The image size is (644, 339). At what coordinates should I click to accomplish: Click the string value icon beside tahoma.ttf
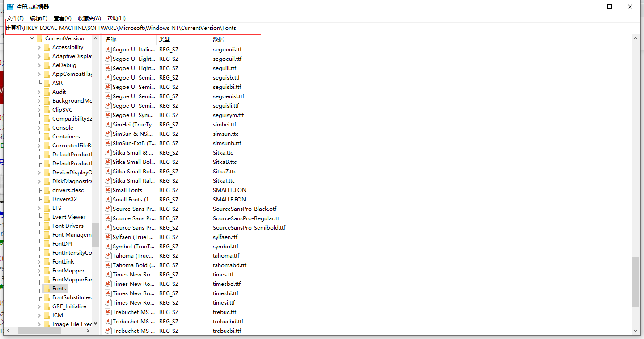tap(108, 255)
